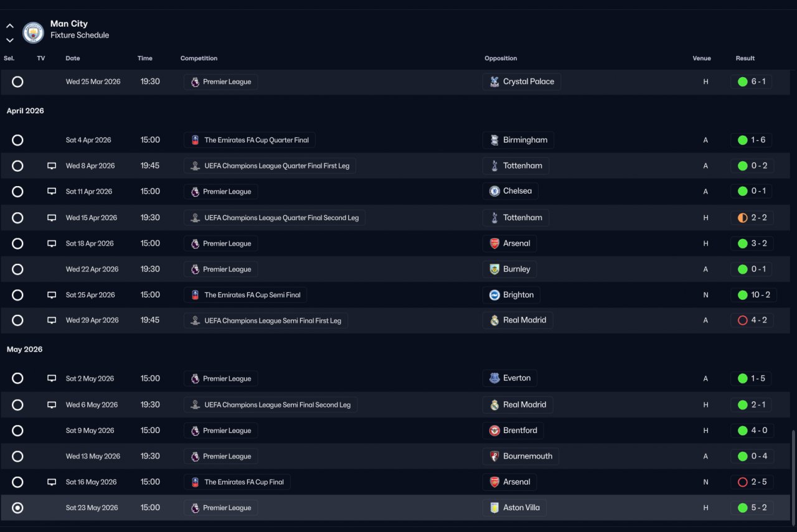This screenshot has width=797, height=532.
Task: Click TV icon for Chelsea match
Action: (x=52, y=192)
